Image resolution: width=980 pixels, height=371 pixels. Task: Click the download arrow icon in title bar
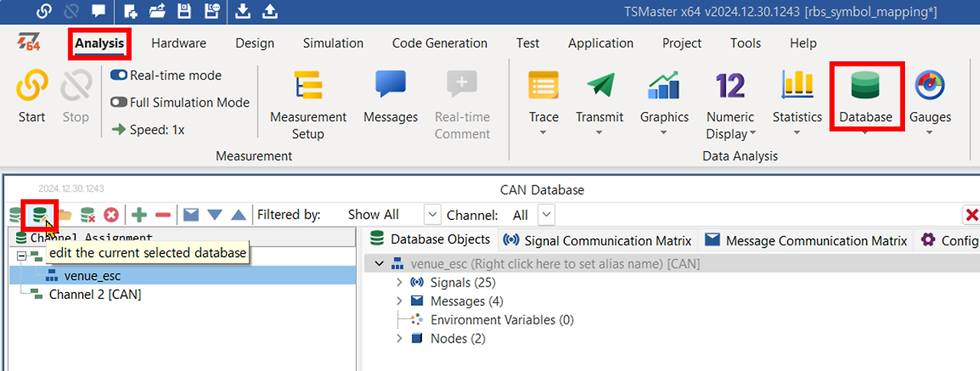point(243,11)
